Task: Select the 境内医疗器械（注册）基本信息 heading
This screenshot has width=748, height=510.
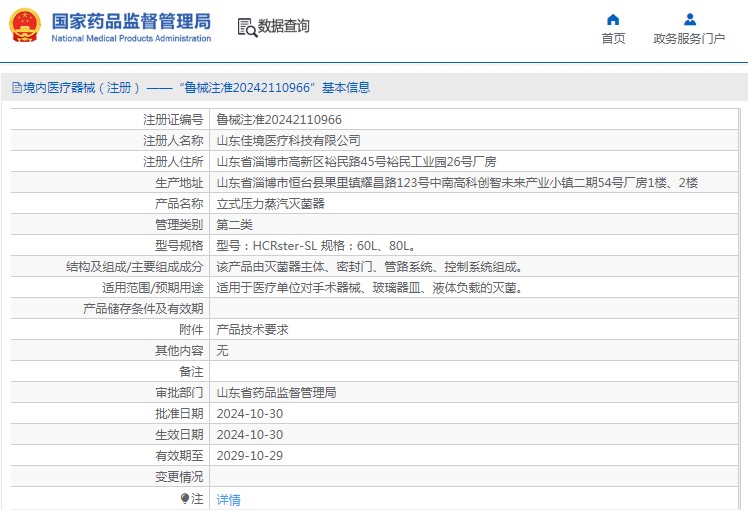Action: click(x=191, y=88)
